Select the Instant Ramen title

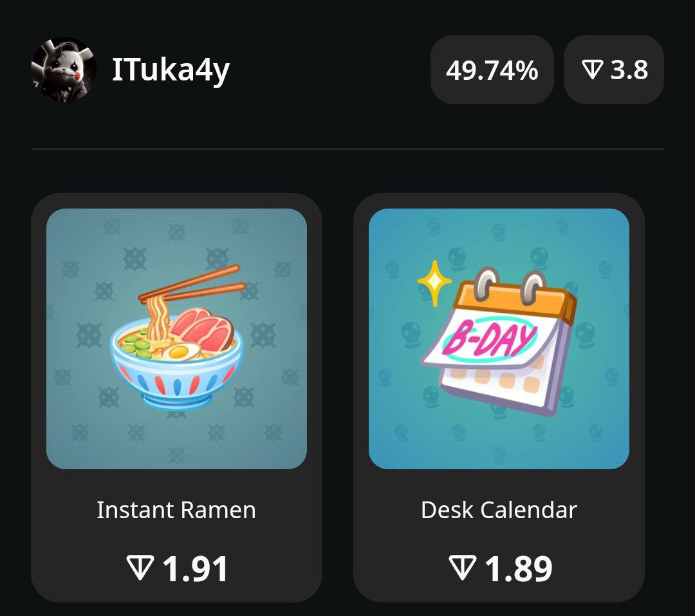(176, 510)
